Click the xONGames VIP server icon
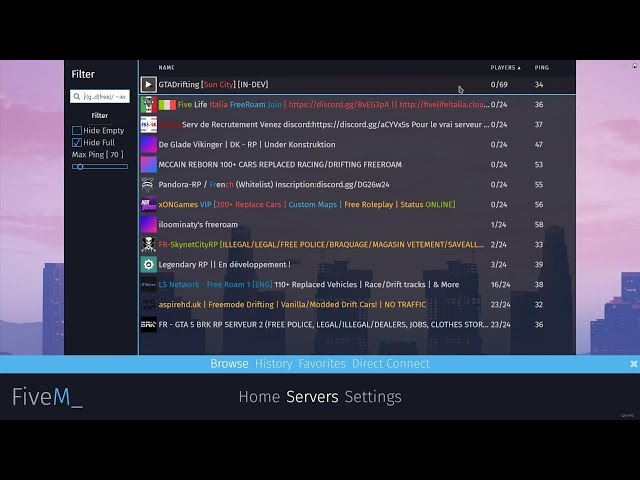The image size is (640, 480). 149,204
